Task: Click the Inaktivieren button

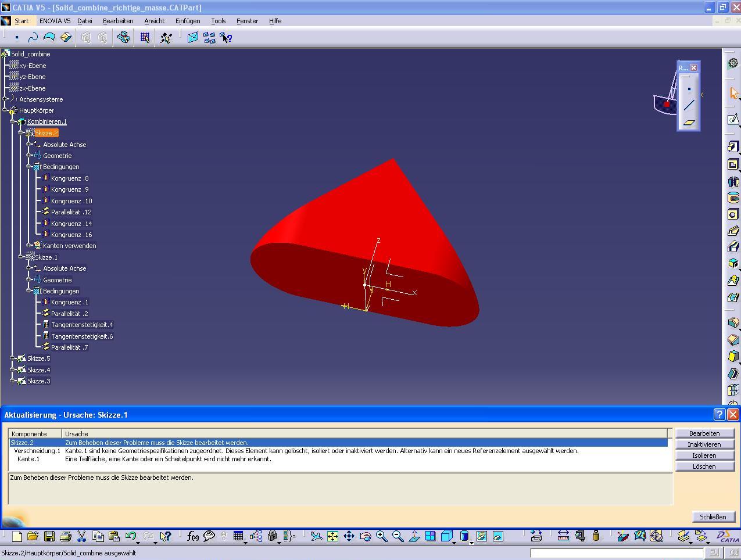Action: tap(704, 444)
